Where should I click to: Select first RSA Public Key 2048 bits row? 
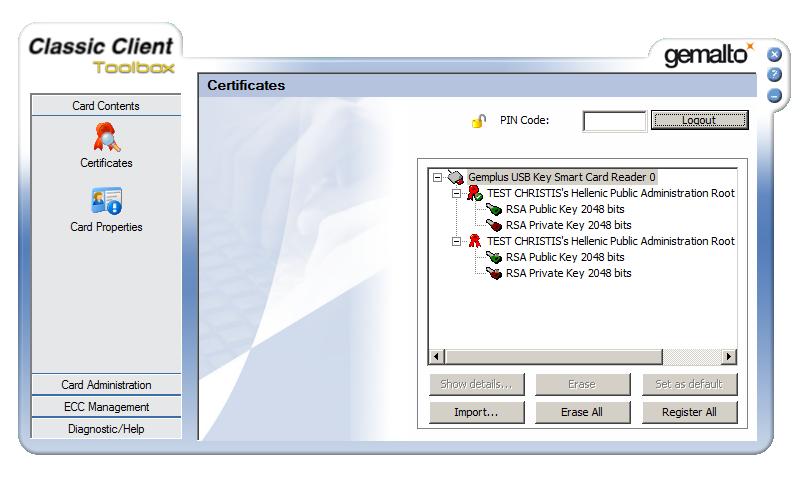pos(565,209)
